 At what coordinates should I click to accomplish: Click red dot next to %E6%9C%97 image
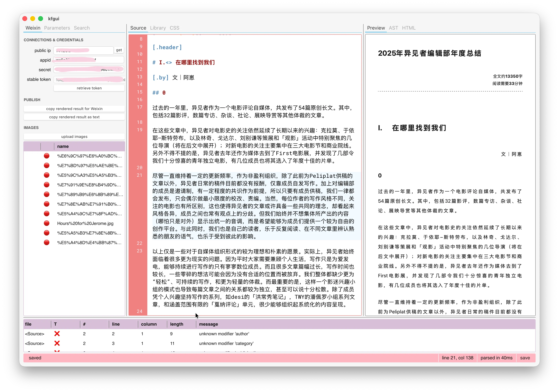(47, 156)
